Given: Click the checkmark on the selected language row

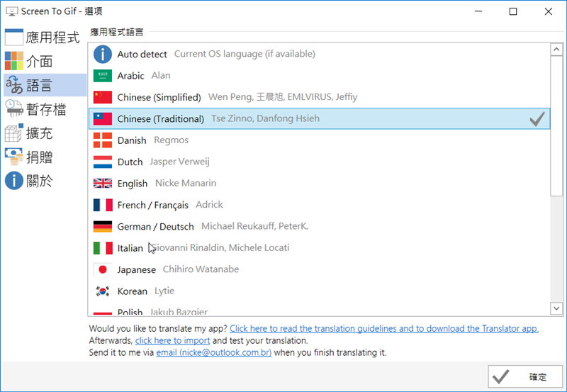Looking at the screenshot, I should 537,119.
